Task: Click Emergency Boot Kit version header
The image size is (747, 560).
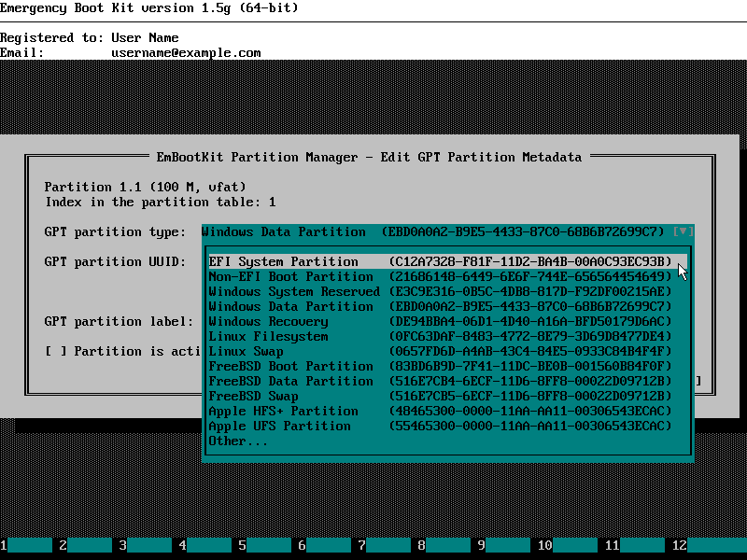Action: 149,8
